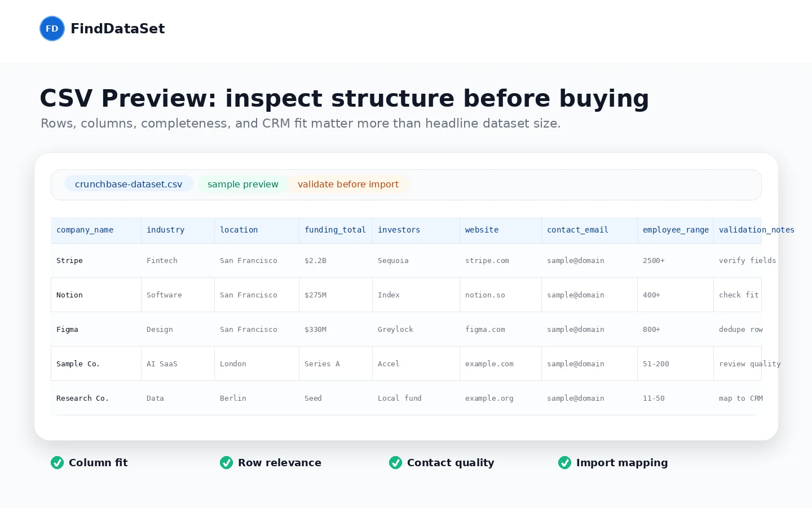Click the AI SaaS industry cell

click(178, 364)
